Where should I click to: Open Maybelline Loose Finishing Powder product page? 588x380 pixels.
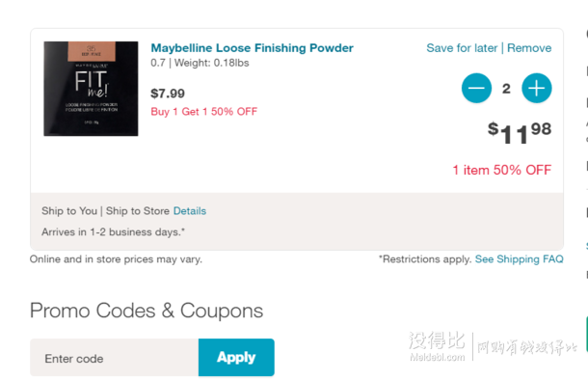tap(252, 48)
